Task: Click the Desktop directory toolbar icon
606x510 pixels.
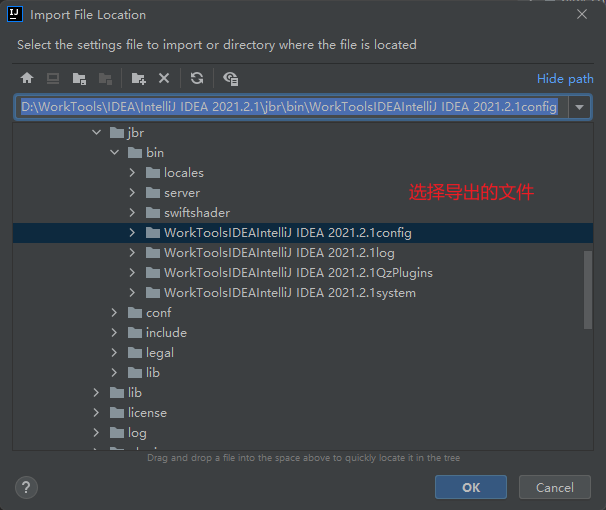Action: 53,78
